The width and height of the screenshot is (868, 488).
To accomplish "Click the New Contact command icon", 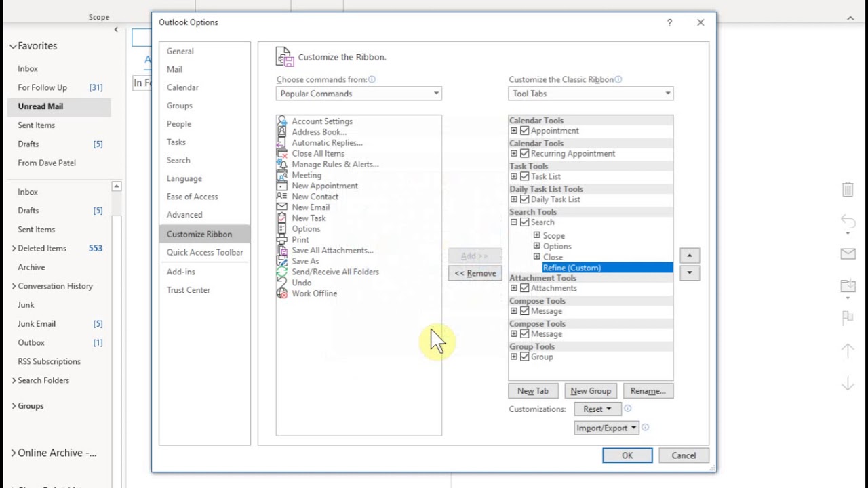I will (282, 197).
